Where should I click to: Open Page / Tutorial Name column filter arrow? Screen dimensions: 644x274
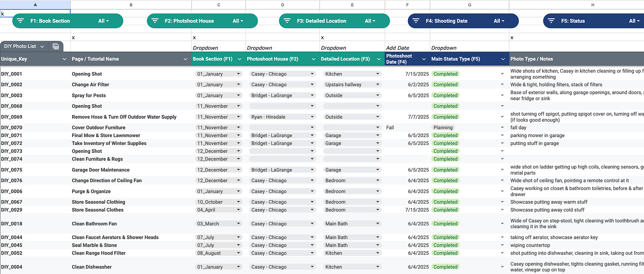tap(185, 59)
